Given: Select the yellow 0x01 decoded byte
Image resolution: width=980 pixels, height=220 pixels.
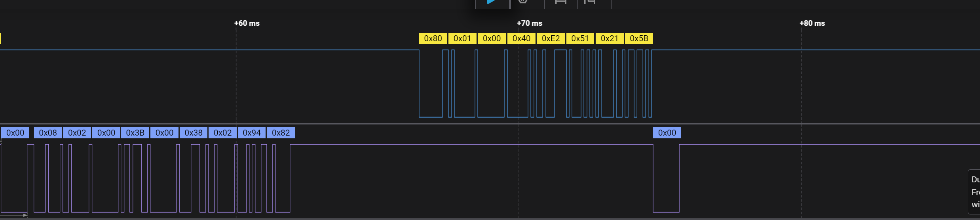Looking at the screenshot, I should [x=462, y=38].
